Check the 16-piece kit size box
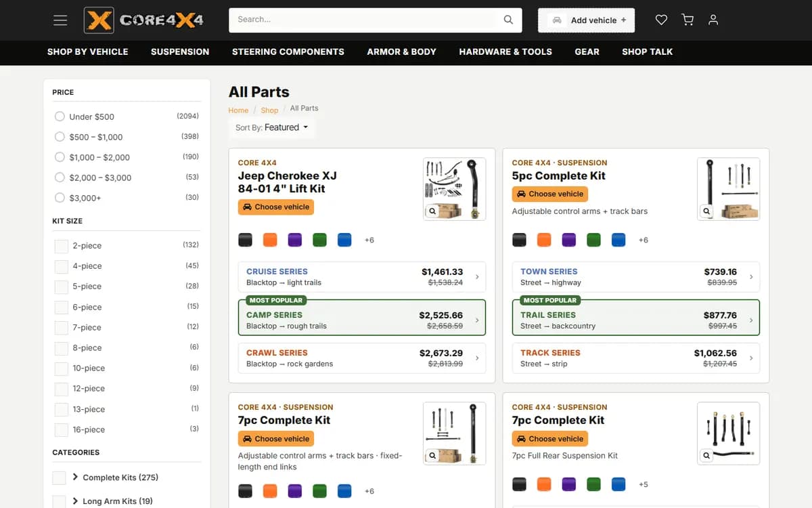Screen dimensions: 812x508 coord(62,430)
